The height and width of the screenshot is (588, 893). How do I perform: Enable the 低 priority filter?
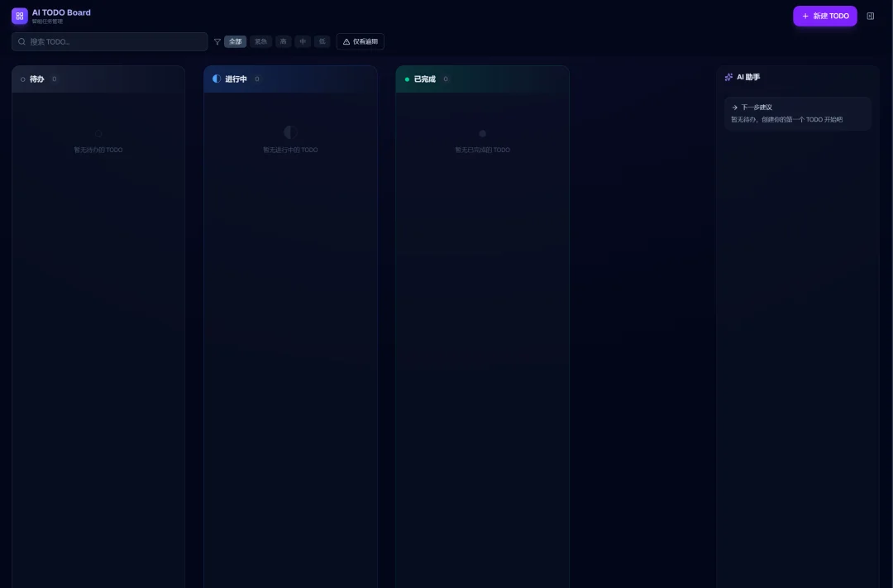click(x=322, y=41)
